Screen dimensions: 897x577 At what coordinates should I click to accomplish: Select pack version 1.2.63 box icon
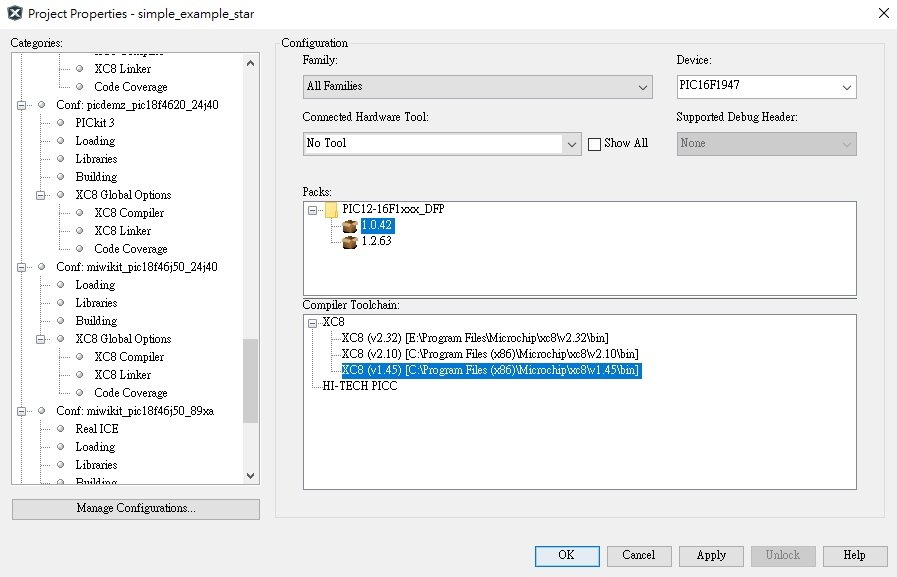tap(350, 242)
